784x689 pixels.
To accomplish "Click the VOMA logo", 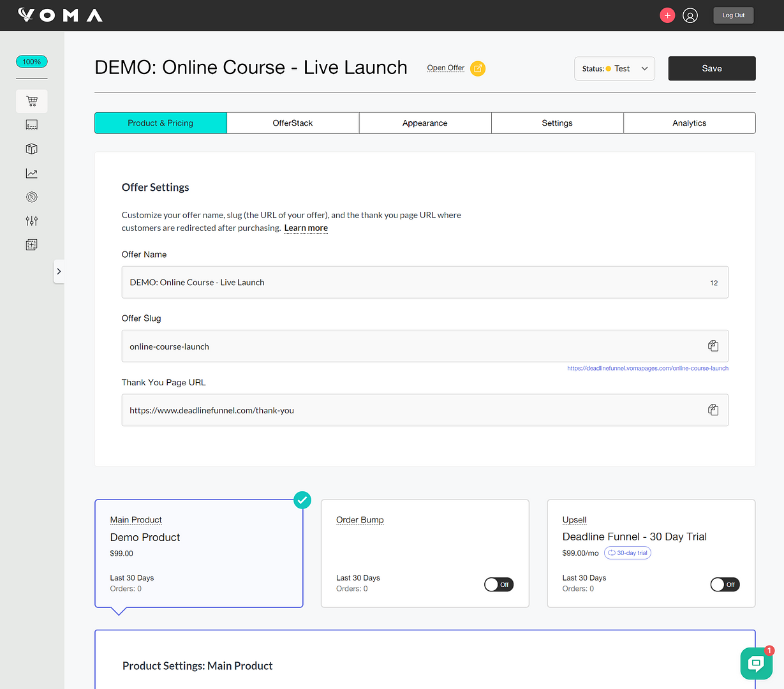I will [60, 15].
